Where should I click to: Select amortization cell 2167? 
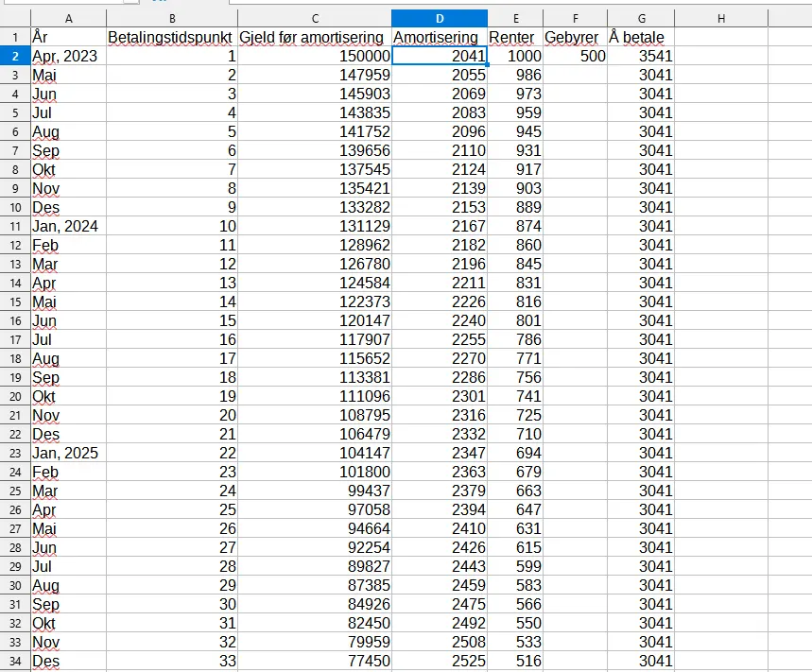click(x=440, y=226)
